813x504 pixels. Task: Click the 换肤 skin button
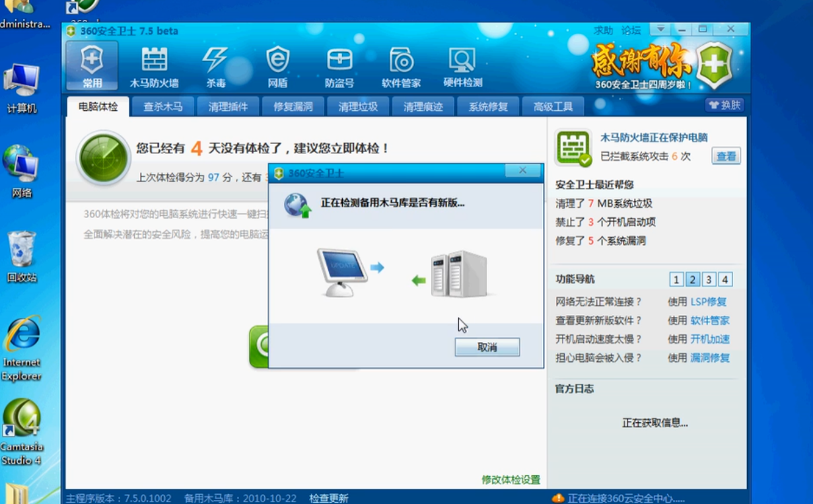(x=725, y=105)
